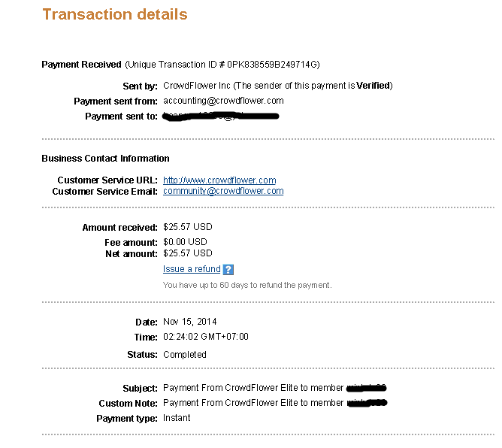Click the accounting@crowdflower.com sender address
502x448 pixels.
223,101
